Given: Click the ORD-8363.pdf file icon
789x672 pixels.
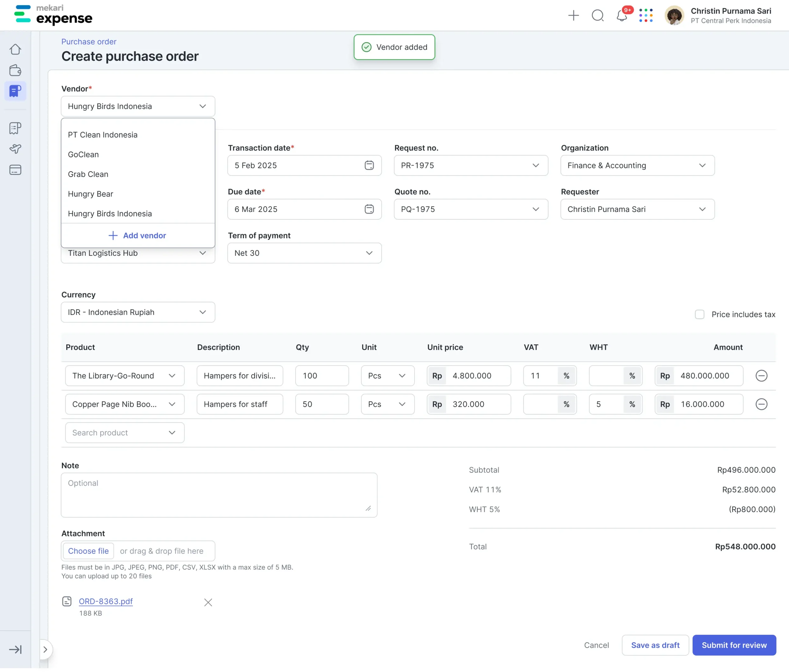Looking at the screenshot, I should click(x=67, y=601).
